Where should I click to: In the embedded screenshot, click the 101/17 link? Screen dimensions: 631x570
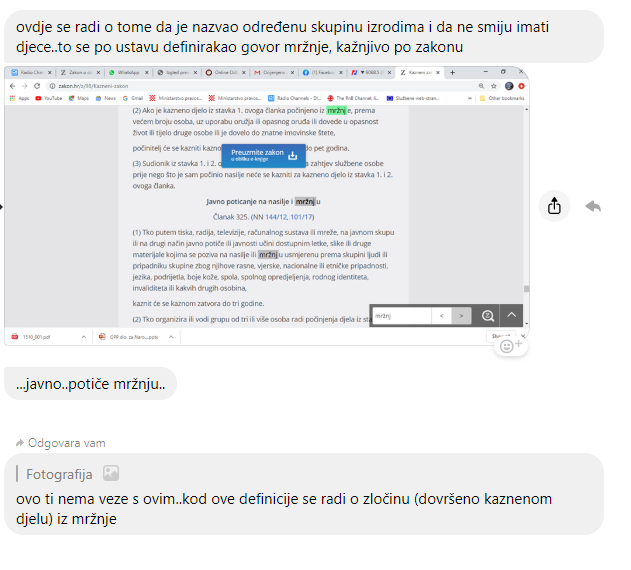click(x=301, y=217)
